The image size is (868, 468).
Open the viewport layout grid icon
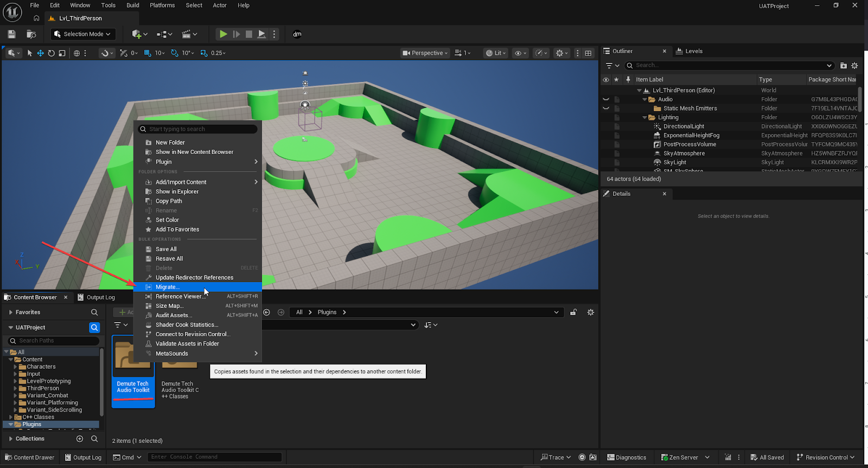coord(588,53)
